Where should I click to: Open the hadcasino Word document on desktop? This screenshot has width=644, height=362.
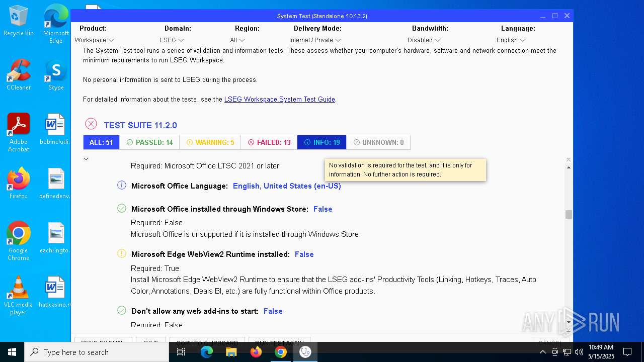click(x=55, y=292)
